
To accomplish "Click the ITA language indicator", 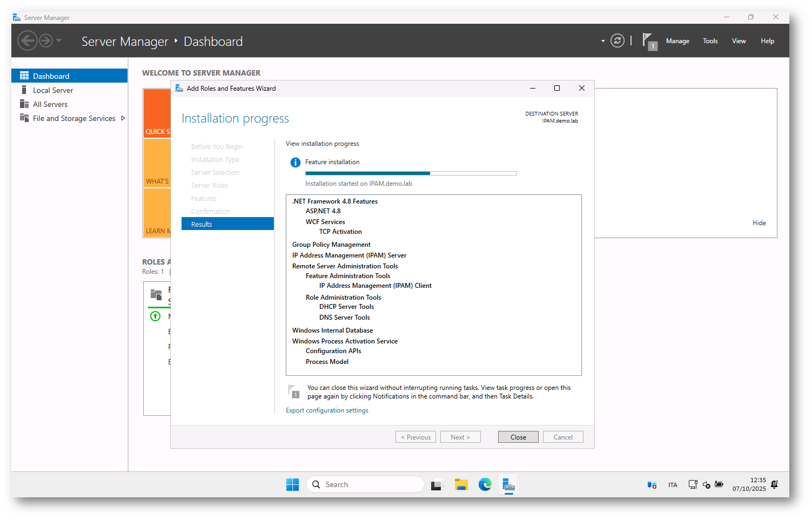I will click(x=673, y=485).
